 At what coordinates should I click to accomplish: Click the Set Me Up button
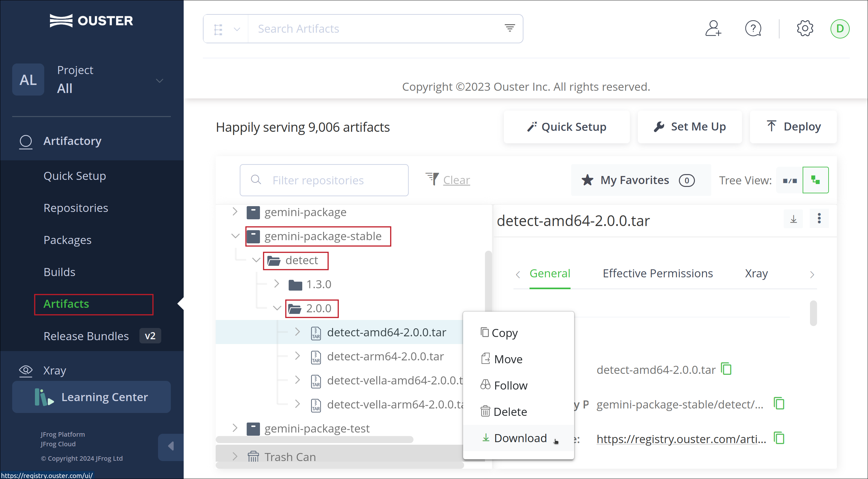[x=689, y=127]
